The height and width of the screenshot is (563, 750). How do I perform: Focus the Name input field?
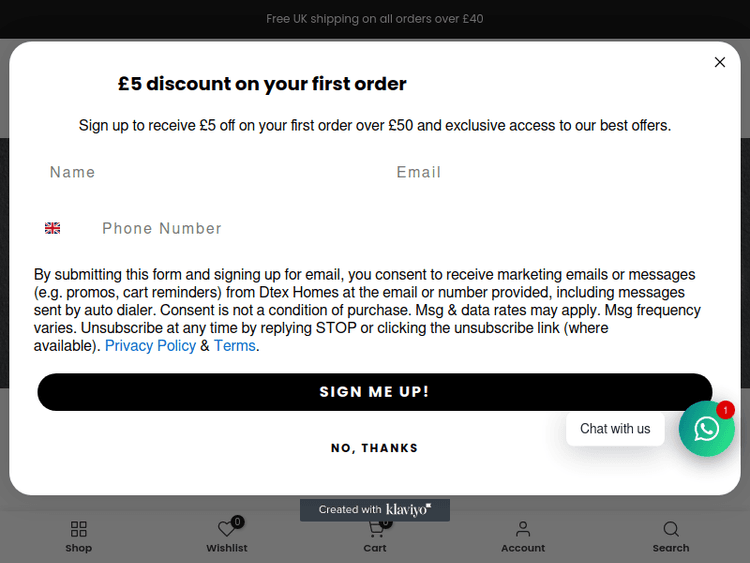[x=200, y=172]
